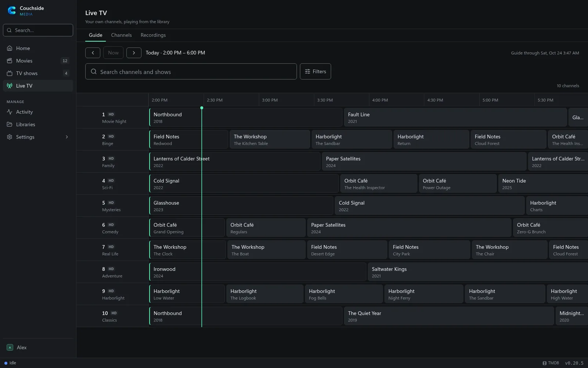Open the Filters options
Viewport: 588px width, 368px height.
point(315,71)
